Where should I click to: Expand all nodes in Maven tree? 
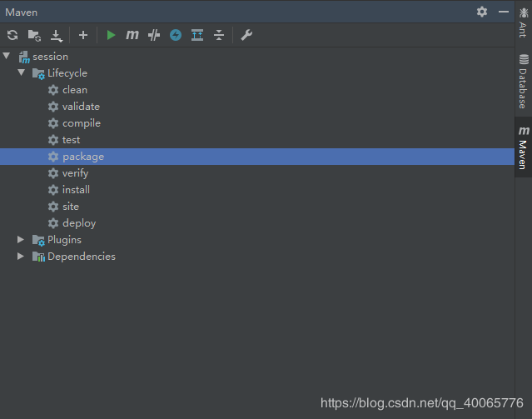[197, 35]
